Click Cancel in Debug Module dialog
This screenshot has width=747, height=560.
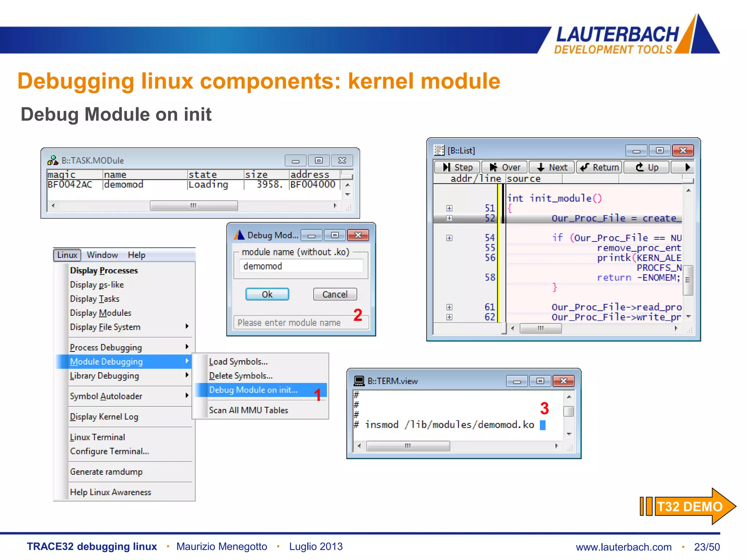[335, 294]
